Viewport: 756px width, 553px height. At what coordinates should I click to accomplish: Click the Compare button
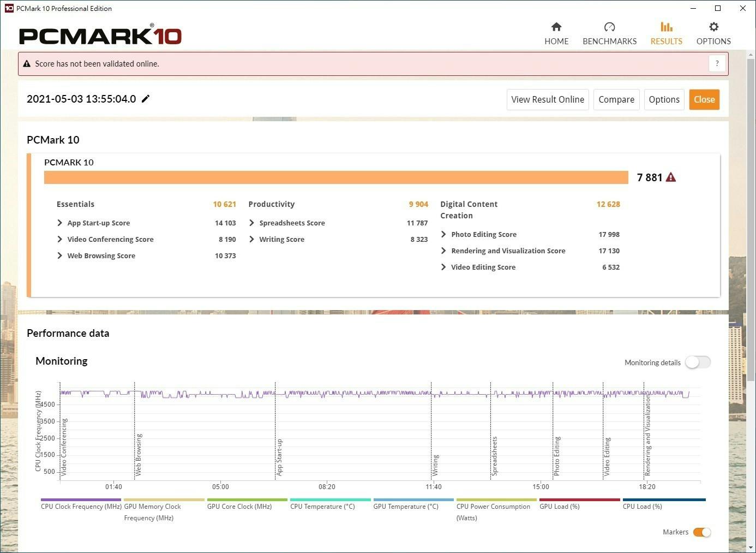tap(616, 99)
